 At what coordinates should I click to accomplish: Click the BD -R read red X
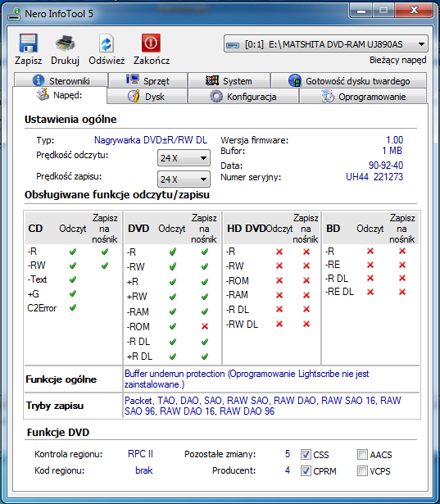(370, 251)
